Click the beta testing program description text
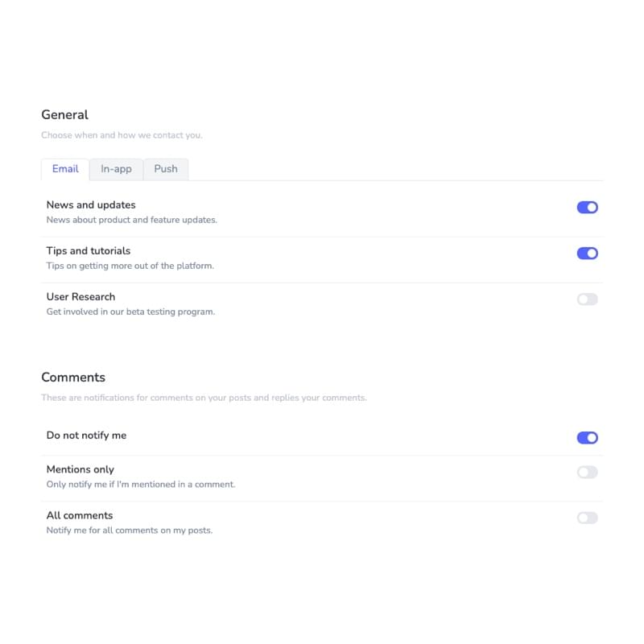 tap(130, 312)
